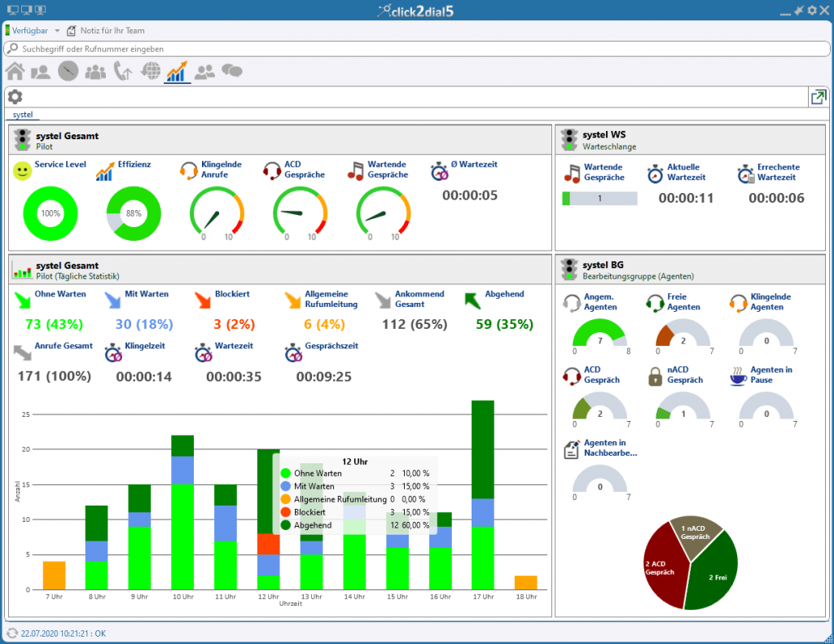Viewport: 834px width, 644px height.
Task: Expand the Verfügbar status dropdown
Action: (x=57, y=31)
